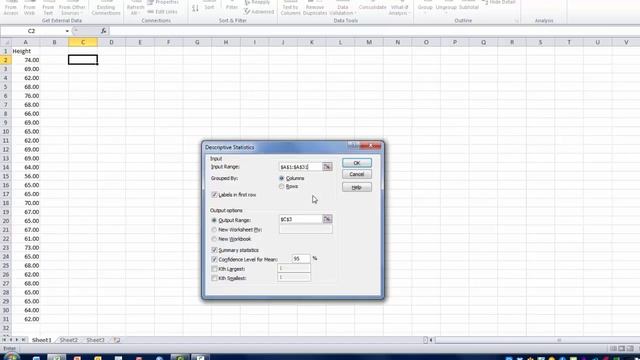The width and height of the screenshot is (640, 360).
Task: Open the Name Box dropdown arrow
Action: point(67,31)
